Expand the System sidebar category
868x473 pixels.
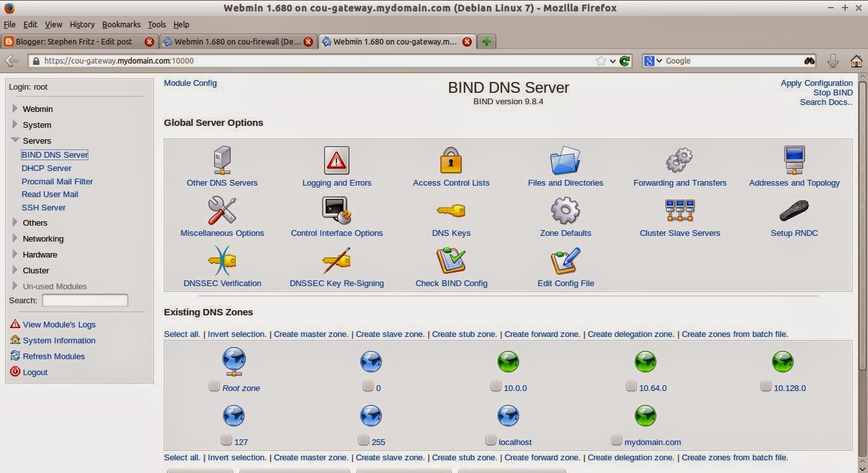[15, 125]
